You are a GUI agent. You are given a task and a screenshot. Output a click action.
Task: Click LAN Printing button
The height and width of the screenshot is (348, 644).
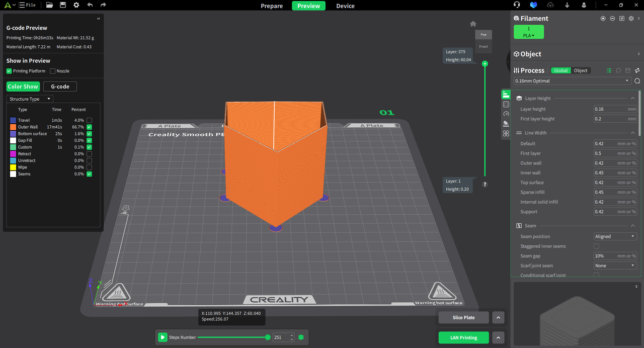[463, 337]
